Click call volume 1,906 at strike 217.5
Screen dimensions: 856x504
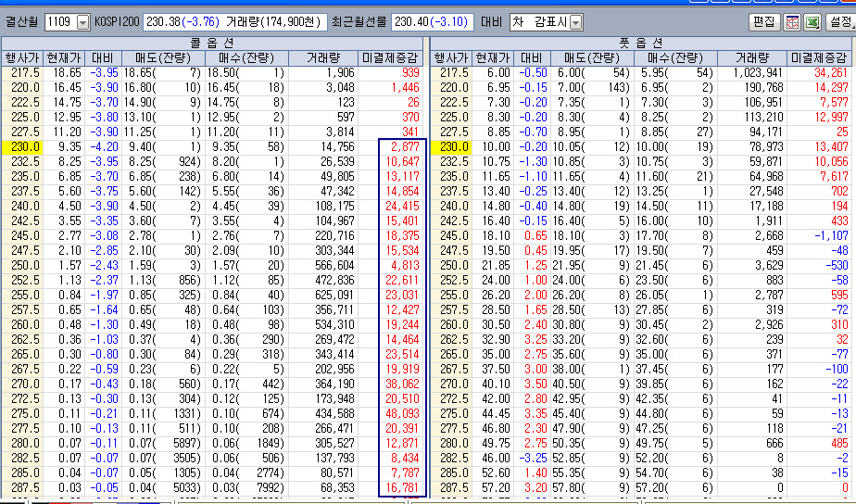point(341,72)
